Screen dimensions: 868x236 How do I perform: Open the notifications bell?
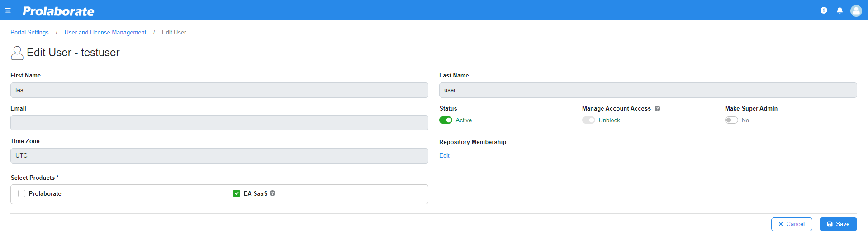(840, 10)
